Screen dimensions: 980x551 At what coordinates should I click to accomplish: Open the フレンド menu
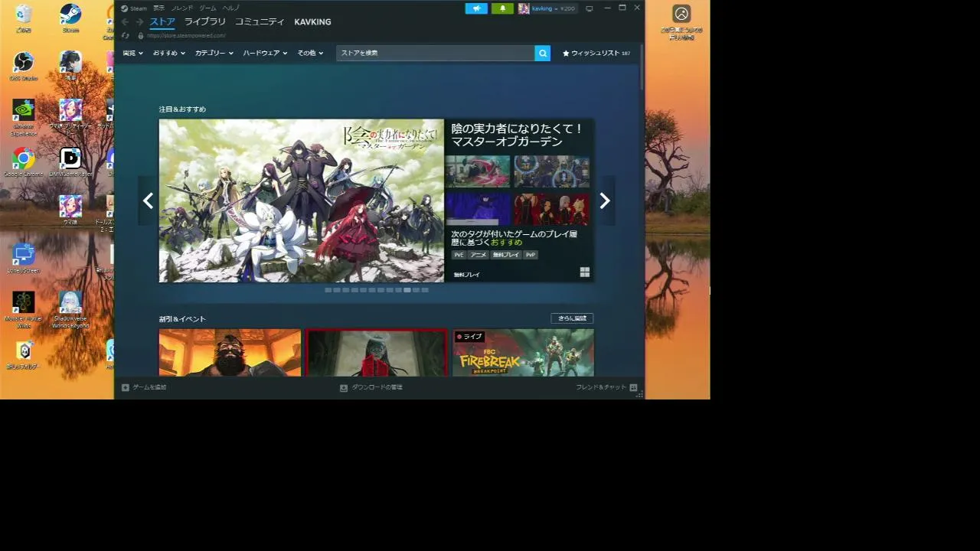click(182, 8)
